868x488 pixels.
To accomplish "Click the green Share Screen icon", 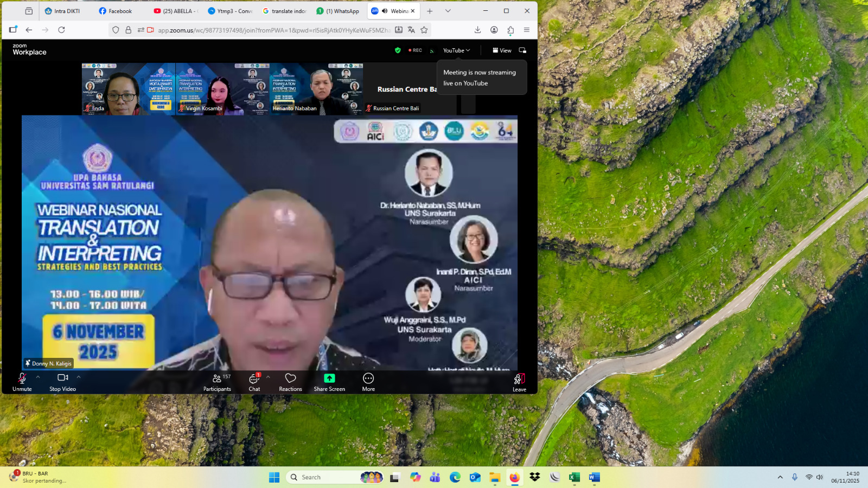I will pyautogui.click(x=329, y=378).
